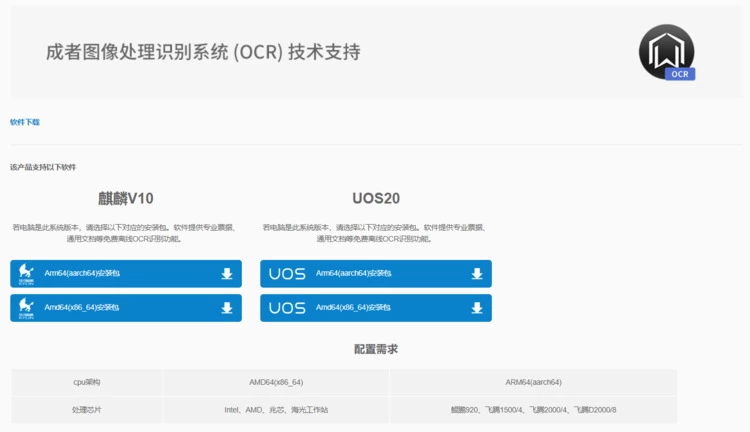Click Kylin logo on Arm64(aarch64) button
This screenshot has width=750, height=432.
(25, 273)
